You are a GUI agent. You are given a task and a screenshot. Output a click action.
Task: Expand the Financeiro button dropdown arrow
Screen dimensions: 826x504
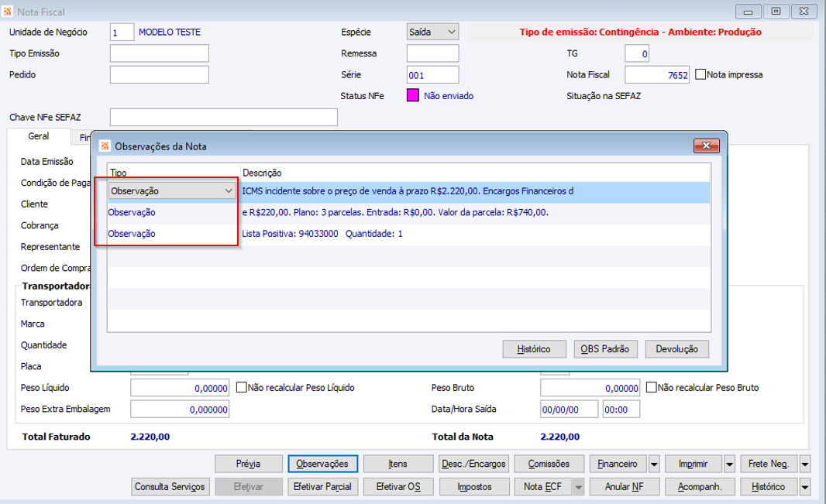click(x=654, y=464)
